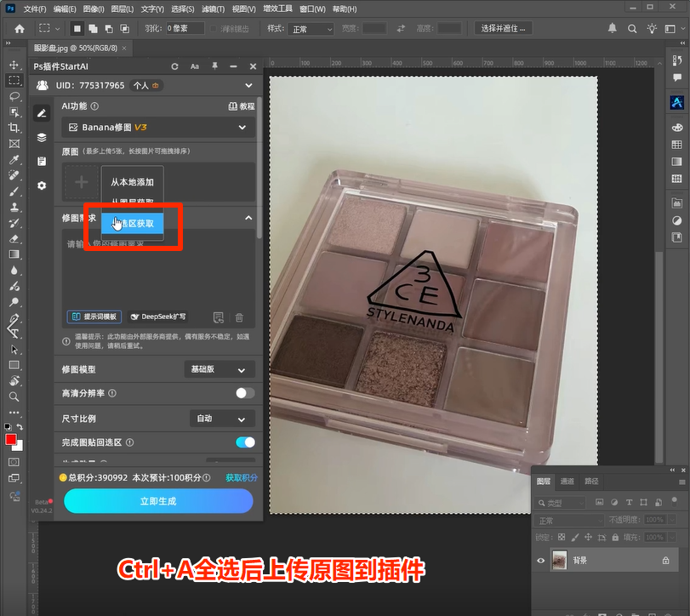Hide the 背景 layer visibility

click(541, 560)
